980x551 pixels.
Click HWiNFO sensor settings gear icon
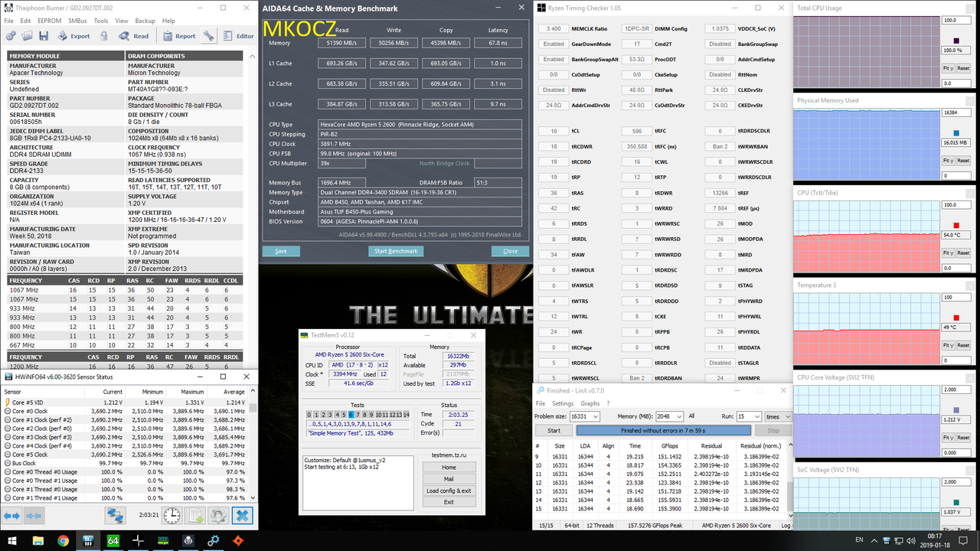pos(219,516)
